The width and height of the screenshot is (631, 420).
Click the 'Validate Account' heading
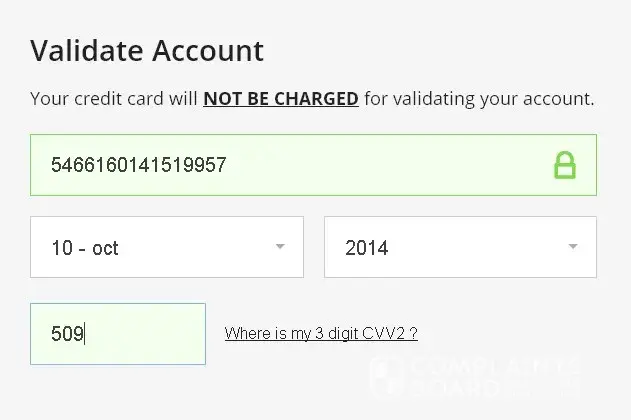pyautogui.click(x=147, y=50)
